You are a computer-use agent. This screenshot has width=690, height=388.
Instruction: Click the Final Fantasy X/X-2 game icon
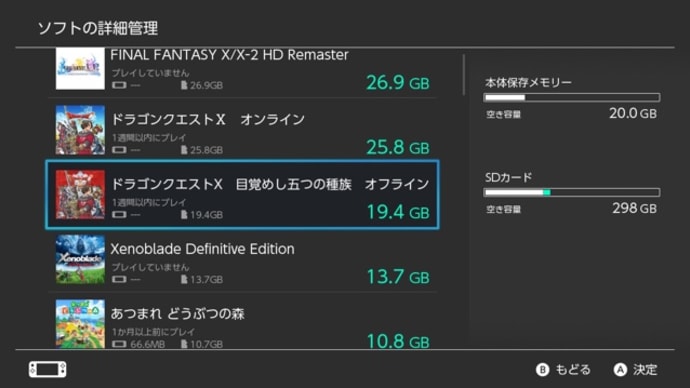[x=80, y=69]
